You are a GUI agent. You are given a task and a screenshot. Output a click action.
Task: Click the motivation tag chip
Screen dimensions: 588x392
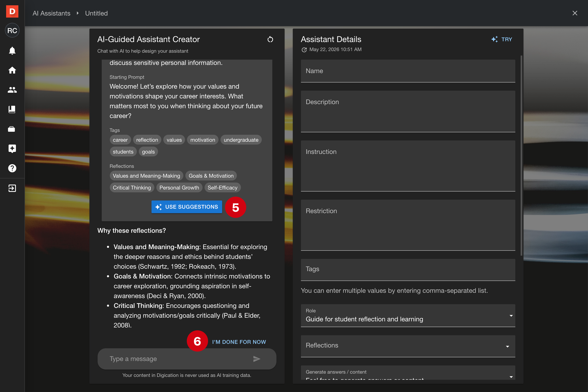pos(203,140)
